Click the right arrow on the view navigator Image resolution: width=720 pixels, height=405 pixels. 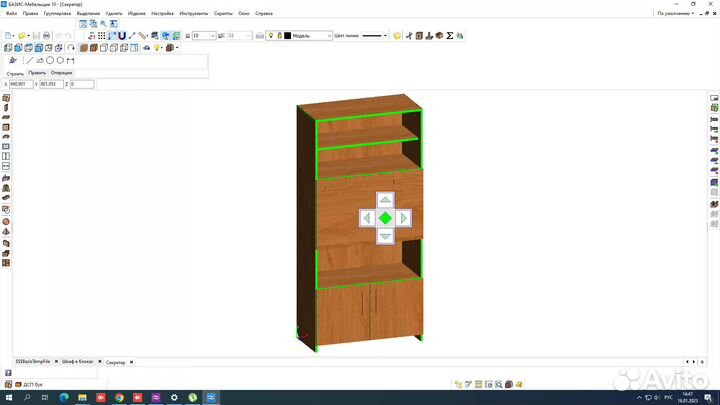(x=403, y=217)
